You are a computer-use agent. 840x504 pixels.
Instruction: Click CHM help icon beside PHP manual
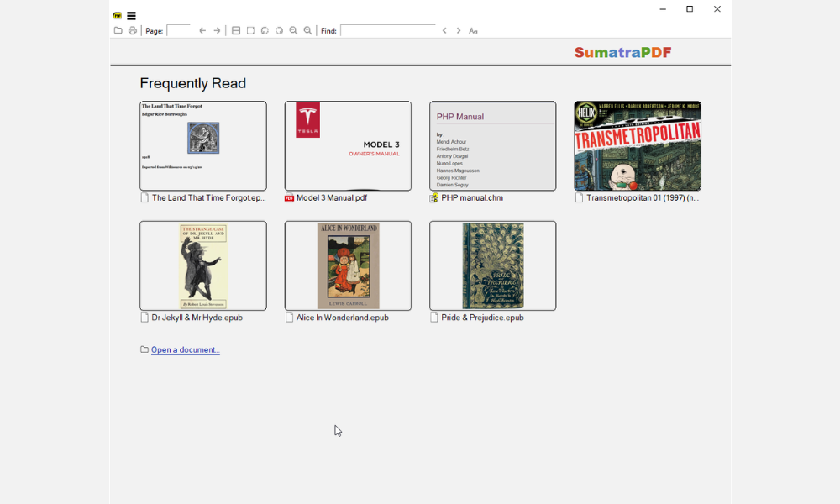point(434,197)
